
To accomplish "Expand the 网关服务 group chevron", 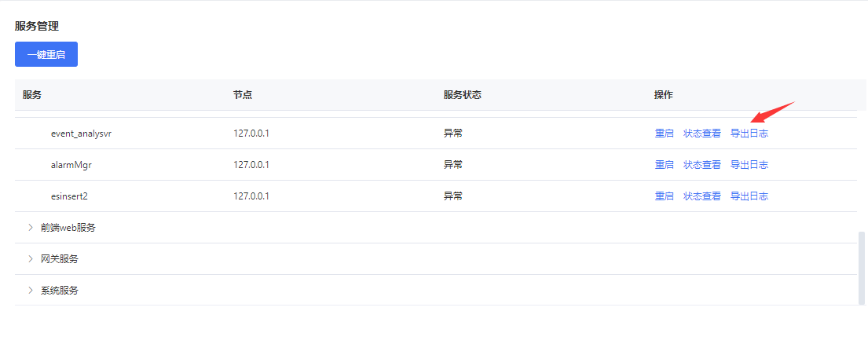I will point(31,258).
